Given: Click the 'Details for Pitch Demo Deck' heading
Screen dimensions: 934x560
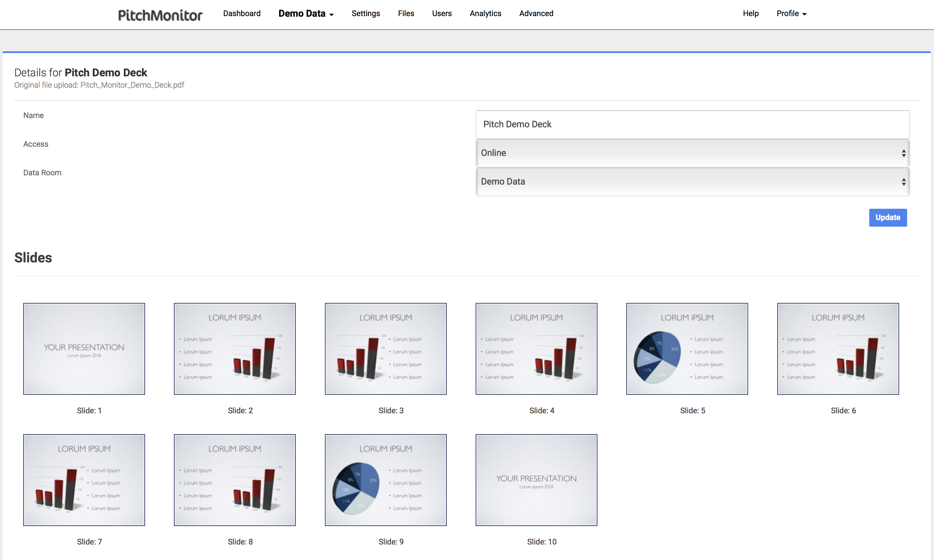Looking at the screenshot, I should [81, 72].
